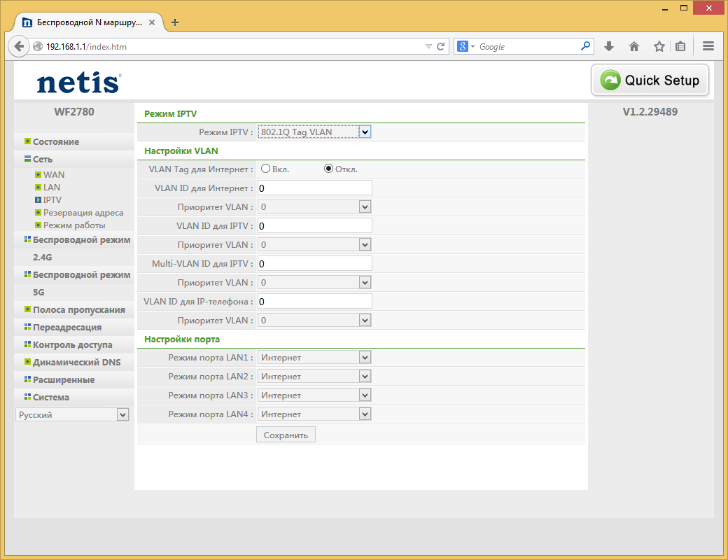
Task: Open the downloads arrow icon
Action: pos(609,46)
